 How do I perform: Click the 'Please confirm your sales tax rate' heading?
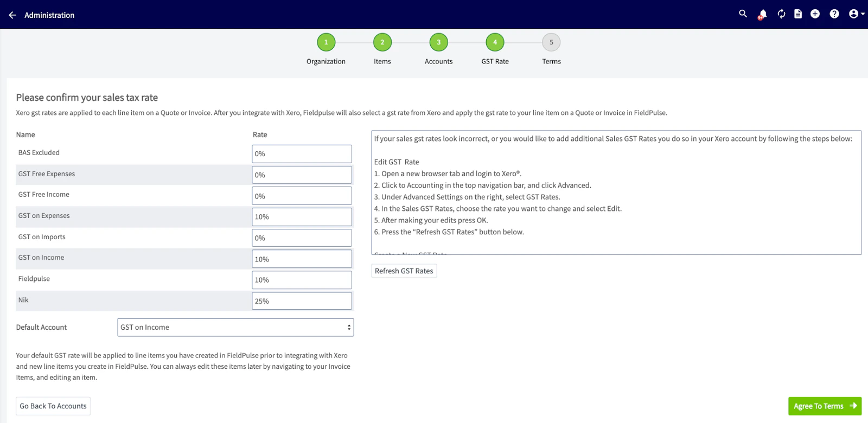coord(87,98)
